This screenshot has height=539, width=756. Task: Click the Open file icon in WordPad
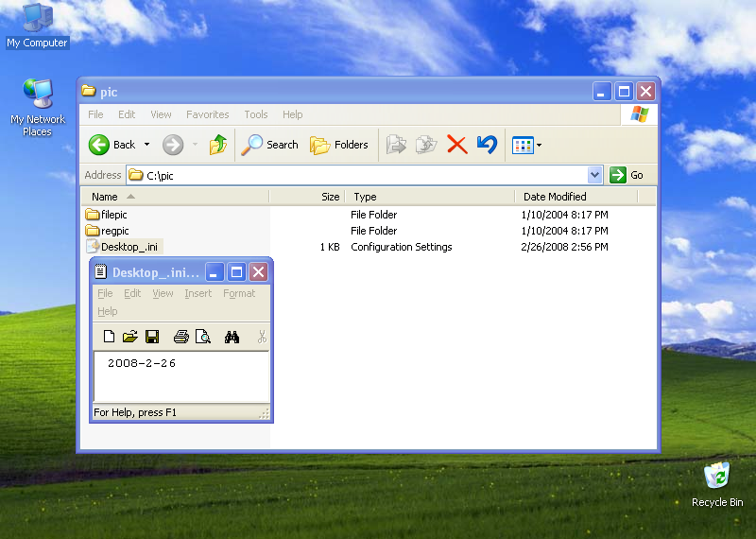coord(130,337)
